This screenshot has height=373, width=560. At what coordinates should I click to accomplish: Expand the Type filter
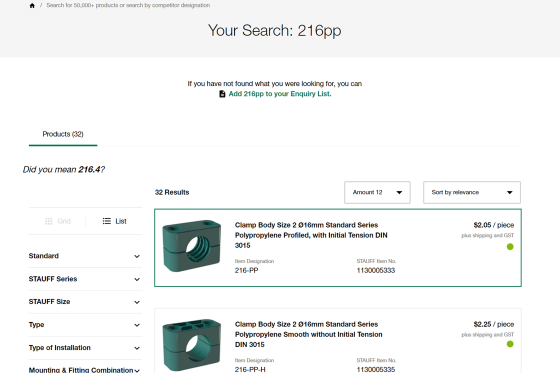(85, 325)
